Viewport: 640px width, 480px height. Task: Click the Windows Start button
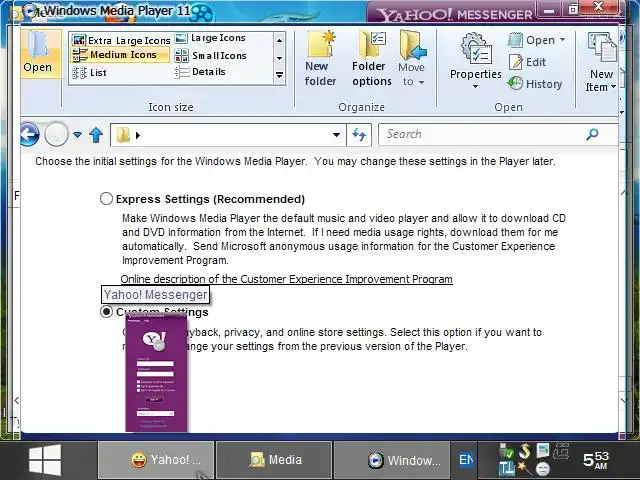[45, 460]
